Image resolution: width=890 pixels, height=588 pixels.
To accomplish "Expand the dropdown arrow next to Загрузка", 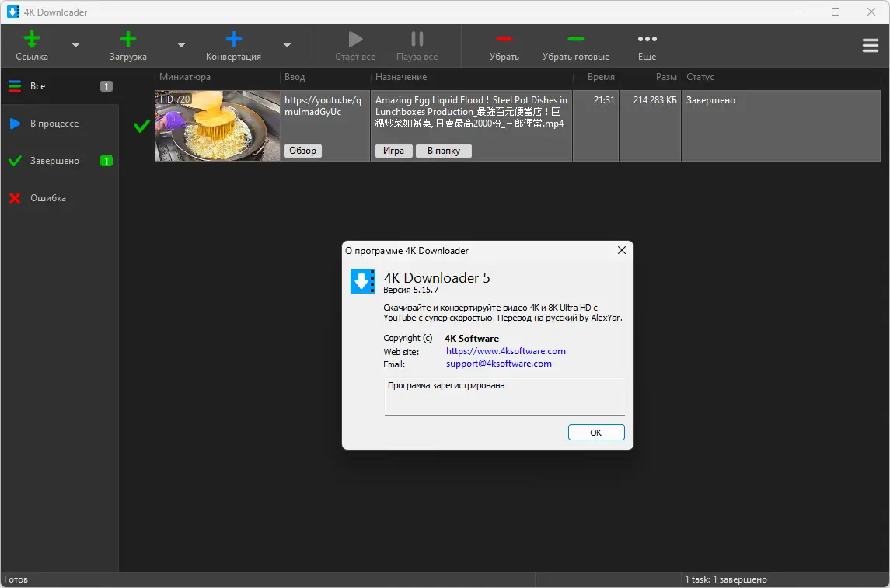I will point(181,45).
